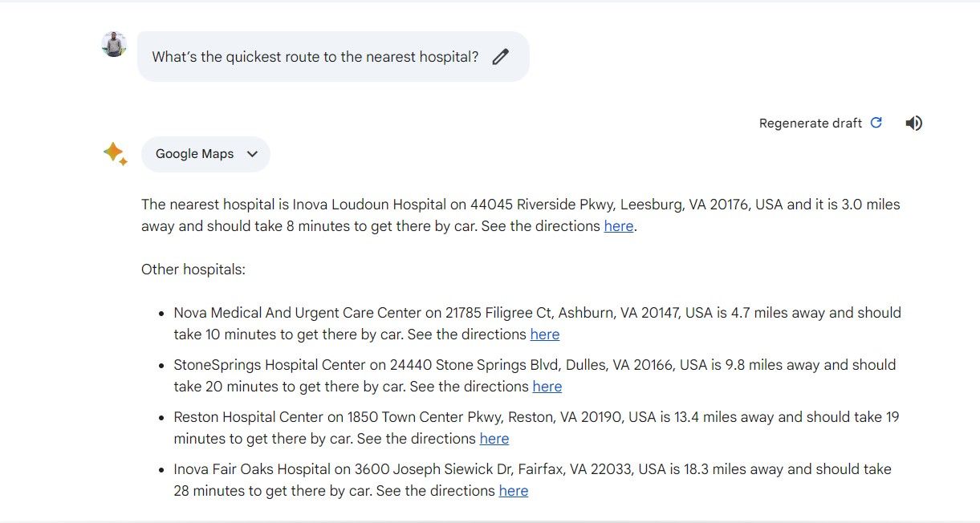Click the "Other hospitals:" heading text
Viewport: 980px width, 523px height.
[193, 270]
